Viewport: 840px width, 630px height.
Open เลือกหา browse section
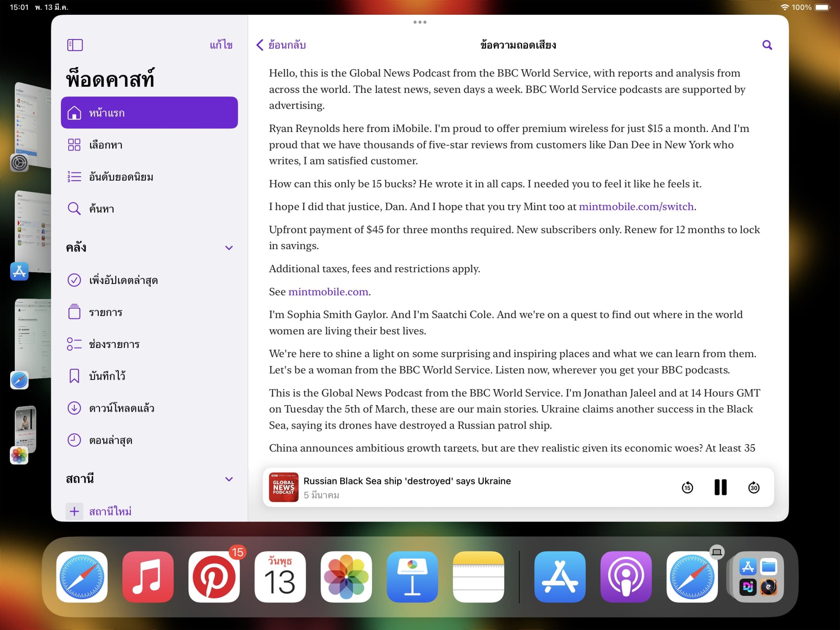[x=106, y=145]
